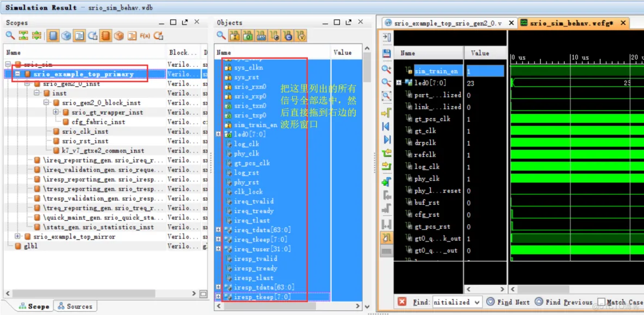Collapse the srio_gen2_0_inst node
Screen dimensions: 644x315
27,84
